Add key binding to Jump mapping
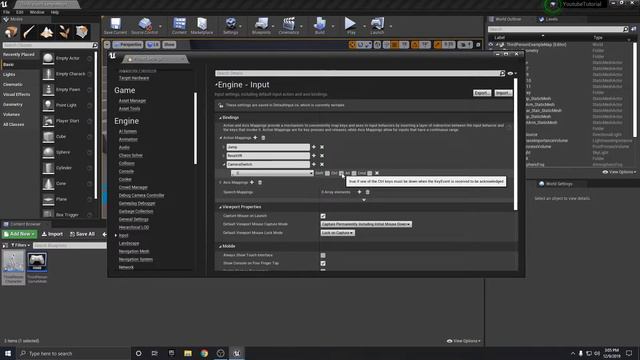Viewport: 640px width, 360px height. [x=314, y=147]
